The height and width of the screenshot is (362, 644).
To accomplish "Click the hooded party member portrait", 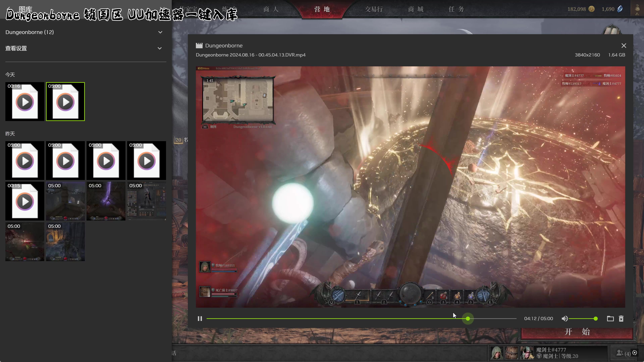I will (x=496, y=352).
